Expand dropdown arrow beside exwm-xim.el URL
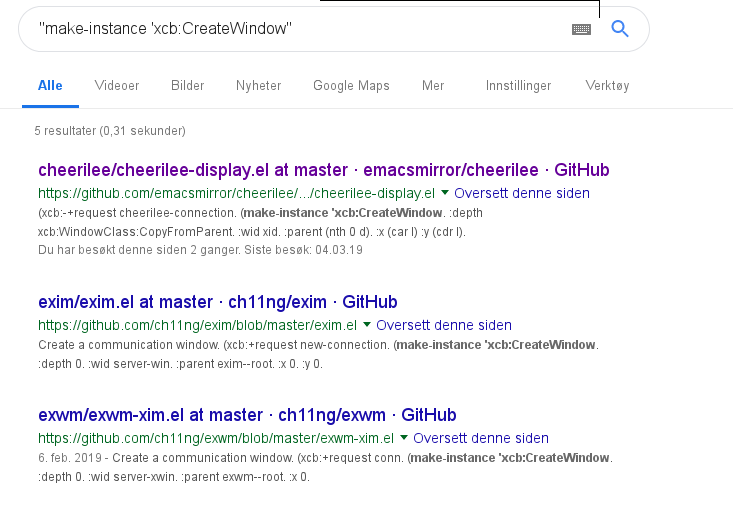This screenshot has height=510, width=733. (404, 438)
